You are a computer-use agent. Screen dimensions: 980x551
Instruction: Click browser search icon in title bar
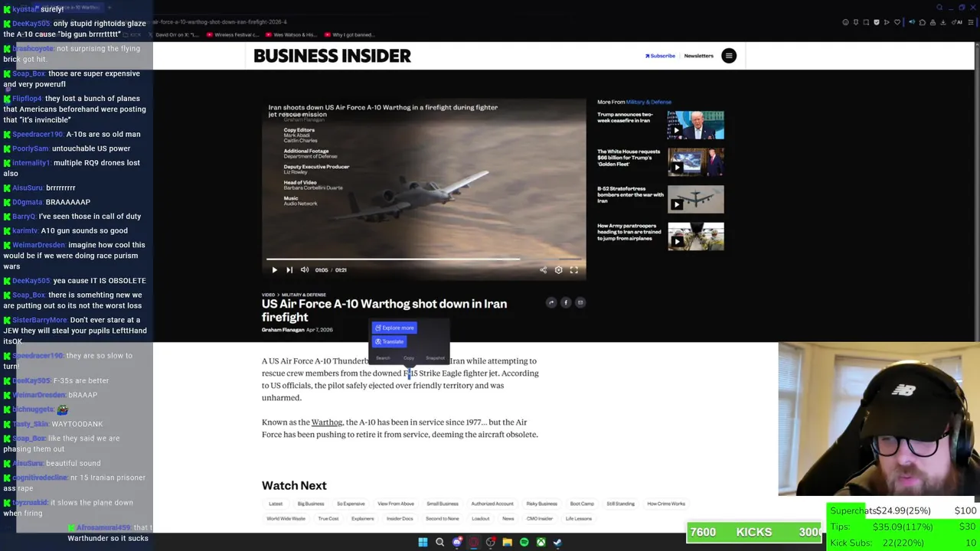[940, 8]
